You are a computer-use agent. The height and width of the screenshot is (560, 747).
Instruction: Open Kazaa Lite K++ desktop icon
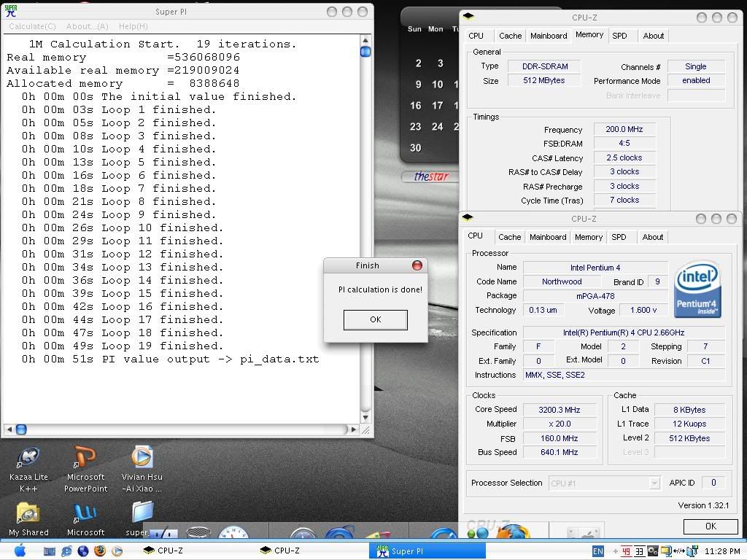click(28, 458)
